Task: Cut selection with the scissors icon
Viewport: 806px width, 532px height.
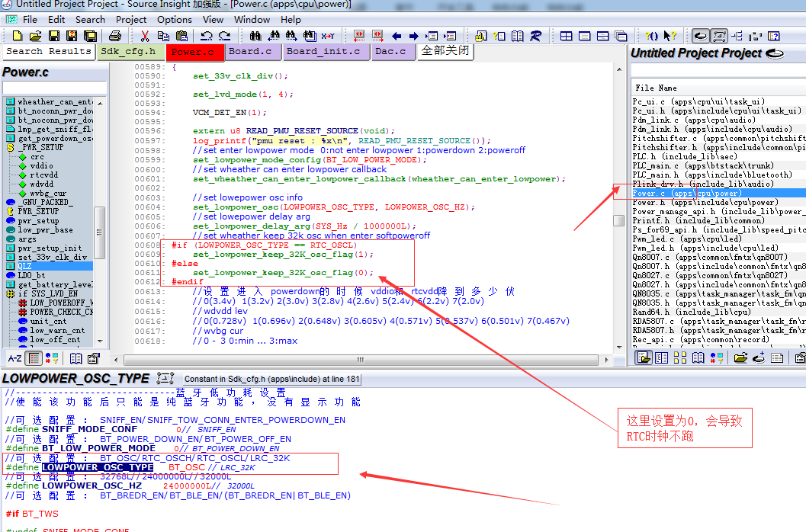Action: pyautogui.click(x=145, y=36)
